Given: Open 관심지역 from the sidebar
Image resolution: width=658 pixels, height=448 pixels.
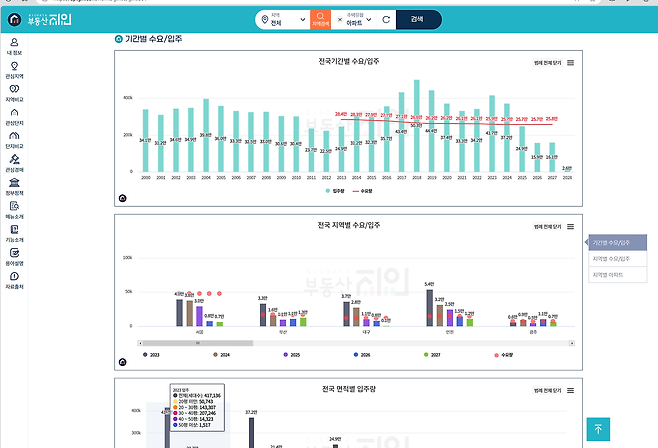Looking at the screenshot, I should pos(14,70).
